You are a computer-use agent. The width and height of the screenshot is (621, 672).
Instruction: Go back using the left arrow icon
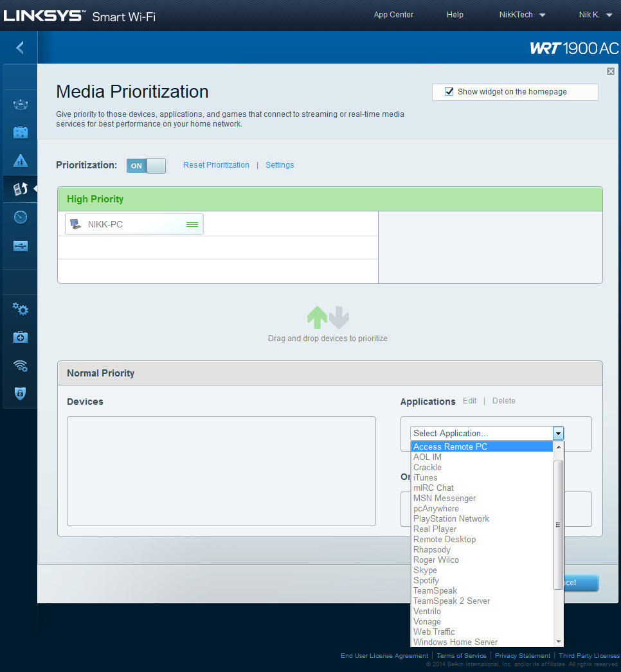point(20,48)
